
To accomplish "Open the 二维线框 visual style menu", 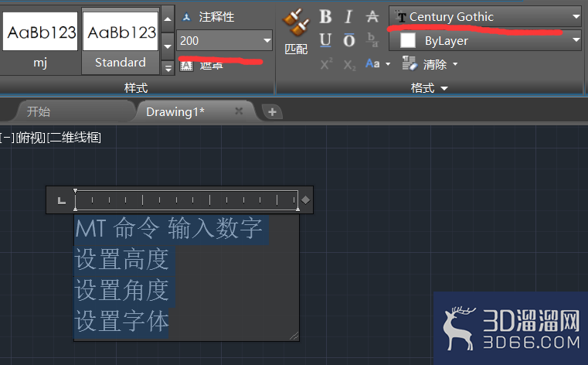I will click(74, 138).
